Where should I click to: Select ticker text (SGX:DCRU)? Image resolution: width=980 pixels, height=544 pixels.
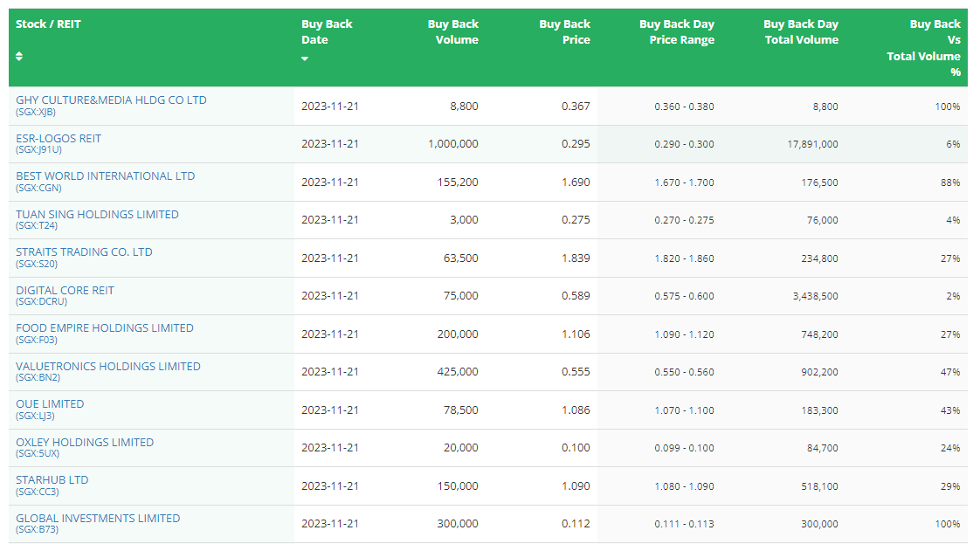pyautogui.click(x=41, y=301)
